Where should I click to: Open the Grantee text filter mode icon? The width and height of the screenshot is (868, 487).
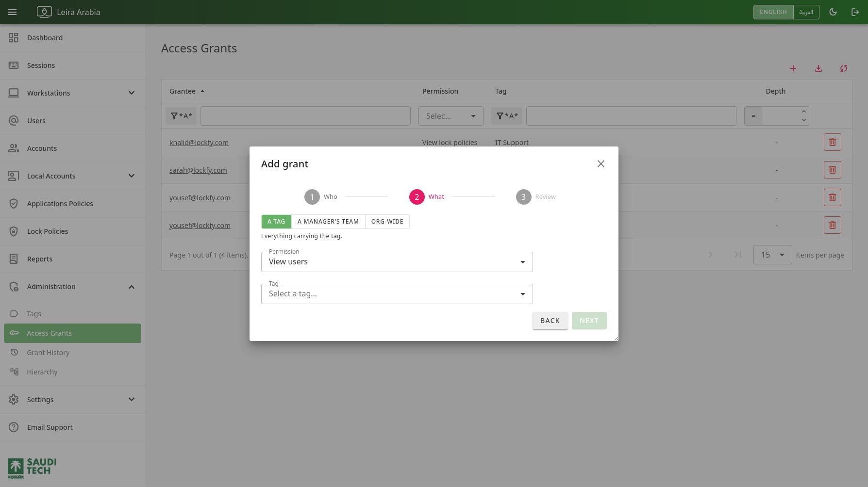181,116
